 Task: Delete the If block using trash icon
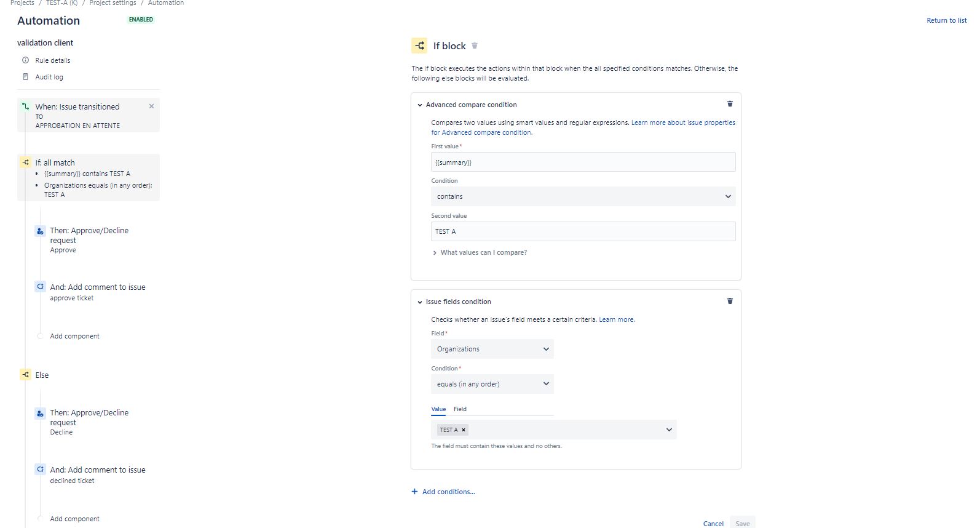[x=475, y=46]
